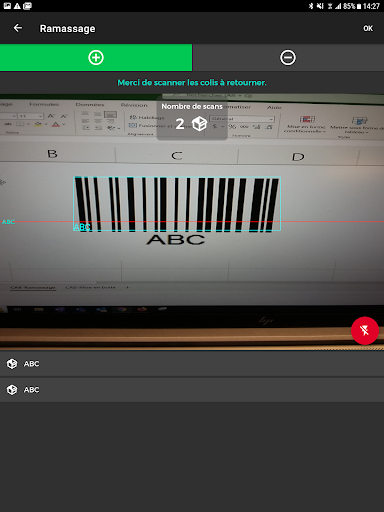Select the green plus add-scan tab
The width and height of the screenshot is (384, 512).
[x=96, y=58]
